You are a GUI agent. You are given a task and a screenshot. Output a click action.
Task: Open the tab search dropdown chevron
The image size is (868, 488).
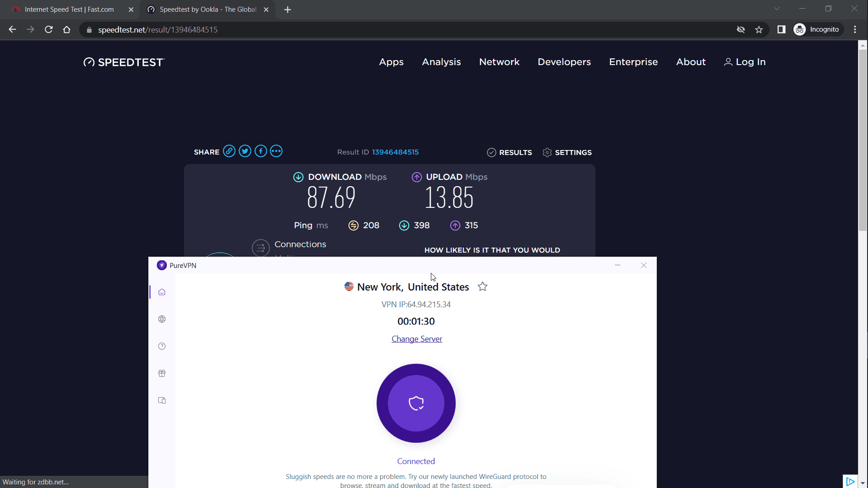pos(777,9)
